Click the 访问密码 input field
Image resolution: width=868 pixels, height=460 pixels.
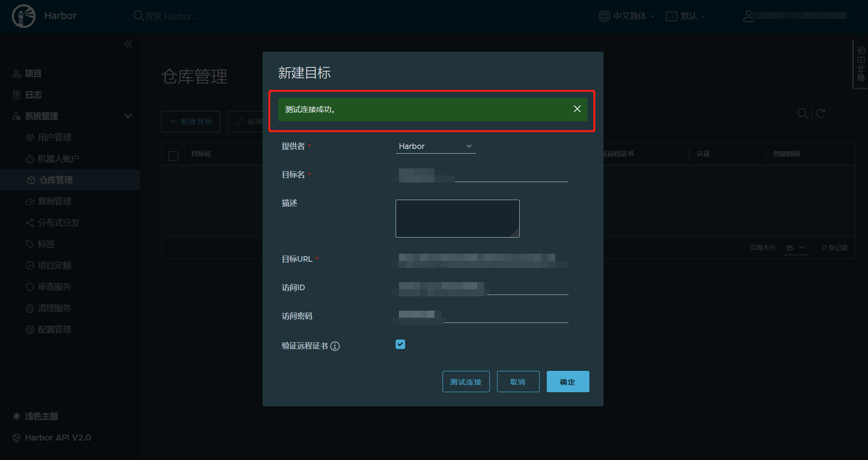(x=482, y=316)
